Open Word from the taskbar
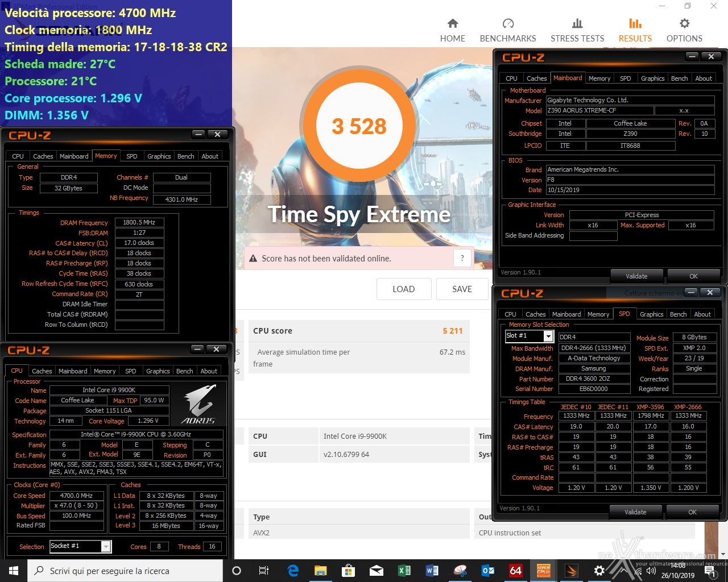Viewport: 728px width, 582px height. pos(432,571)
